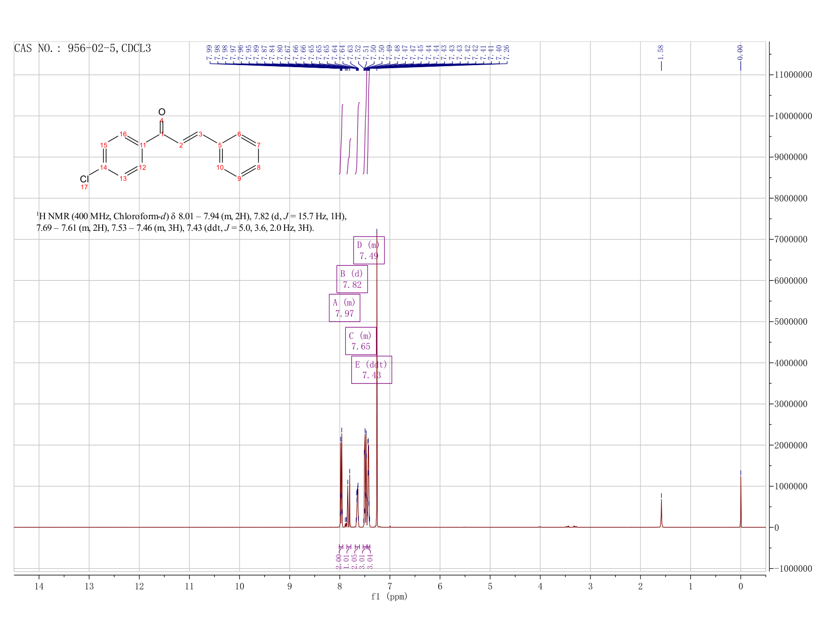Click the multiplet box 'A (m) 7.97'
The height and width of the screenshot is (644, 834).
(345, 308)
